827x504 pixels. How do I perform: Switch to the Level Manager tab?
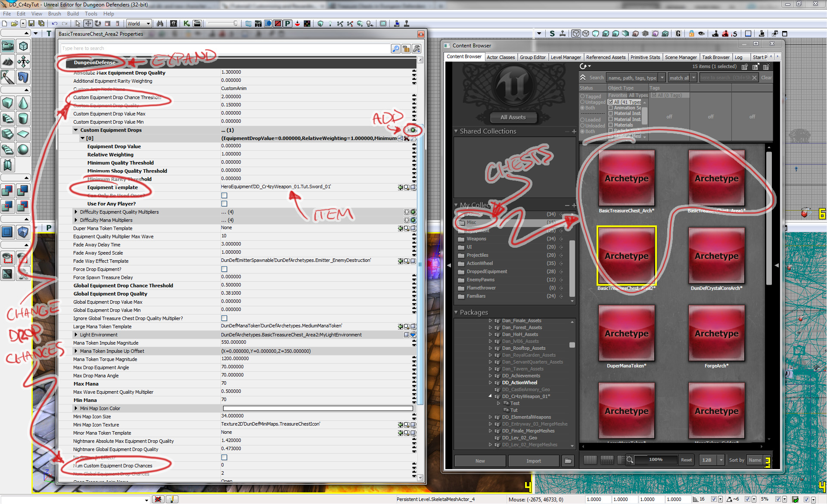pyautogui.click(x=566, y=57)
